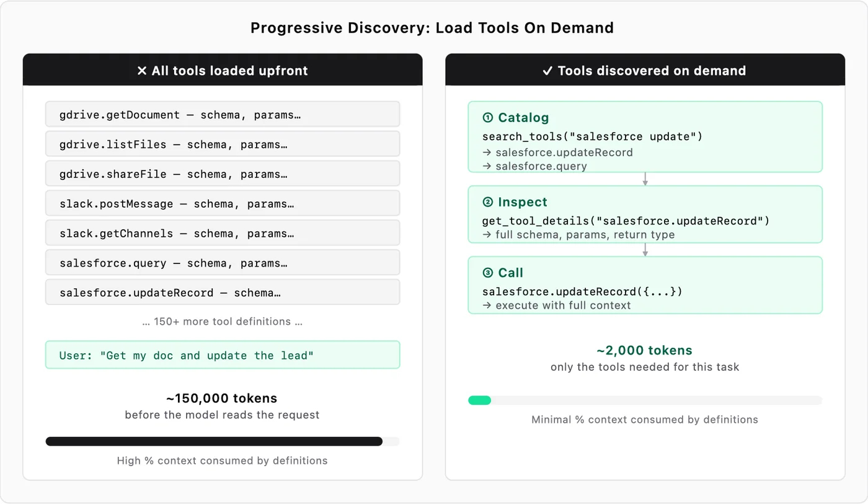Viewport: 868px width, 504px height.
Task: Click the "salesforce.updateRecord — schema…" row
Action: pyautogui.click(x=223, y=293)
